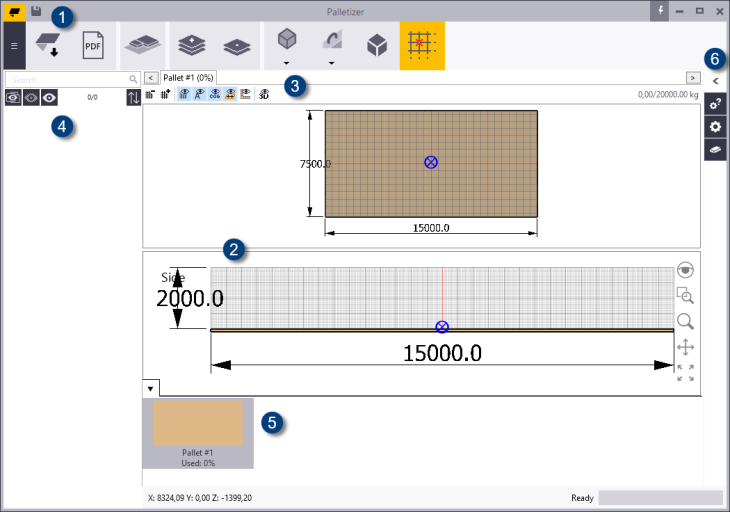730x512 pixels.
Task: Open the dropdown arrow under the rotate-shape icon
Action: 331,63
